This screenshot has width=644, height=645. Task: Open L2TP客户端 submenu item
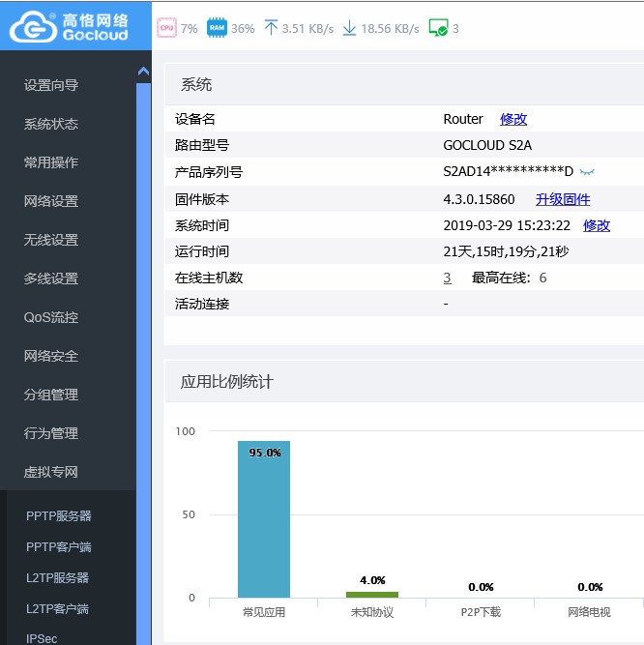click(57, 609)
